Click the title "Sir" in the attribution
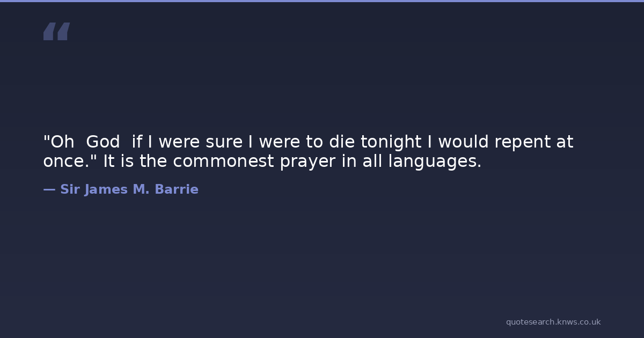644x338 pixels. (69, 189)
